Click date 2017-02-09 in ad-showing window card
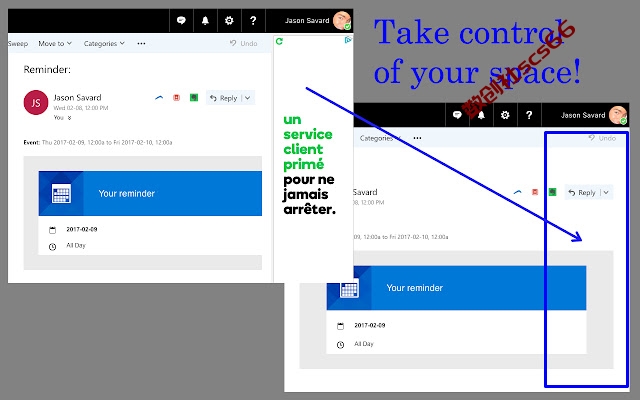Image resolution: width=640 pixels, height=400 pixels. coord(82,229)
